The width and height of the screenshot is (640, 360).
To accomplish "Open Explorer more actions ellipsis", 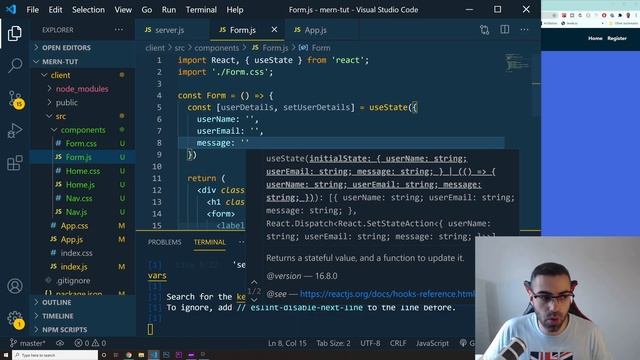I will [119, 30].
